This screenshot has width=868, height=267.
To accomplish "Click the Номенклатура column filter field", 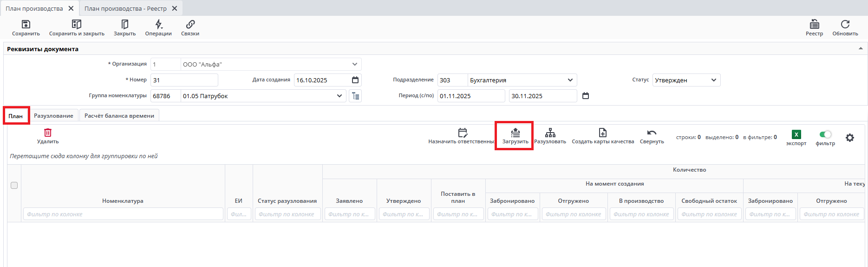I will click(123, 214).
